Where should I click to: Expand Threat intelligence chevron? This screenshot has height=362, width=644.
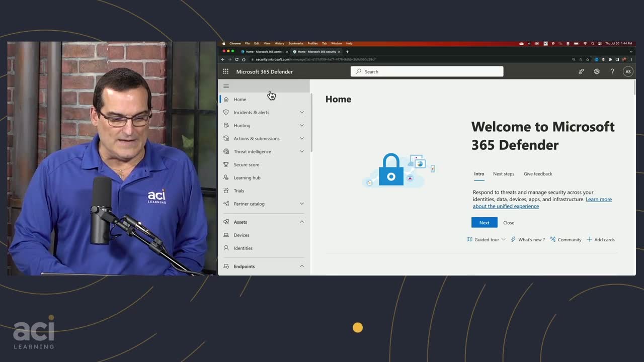point(302,151)
